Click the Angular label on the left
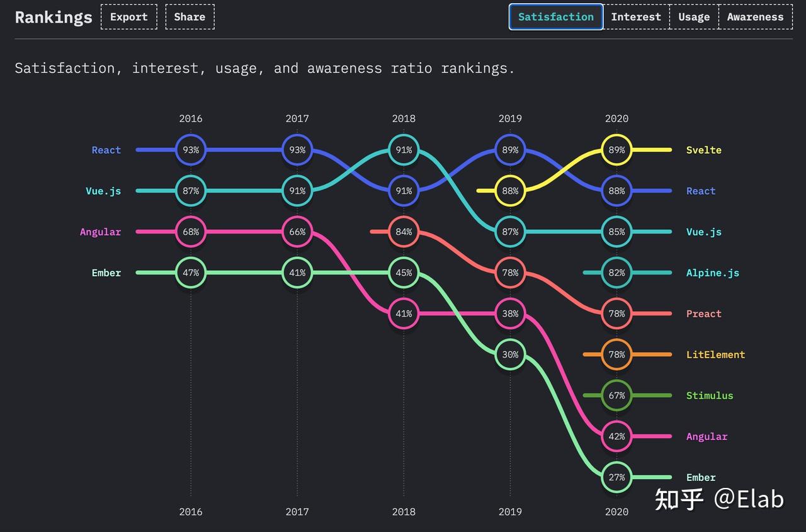The height and width of the screenshot is (532, 806). point(100,232)
